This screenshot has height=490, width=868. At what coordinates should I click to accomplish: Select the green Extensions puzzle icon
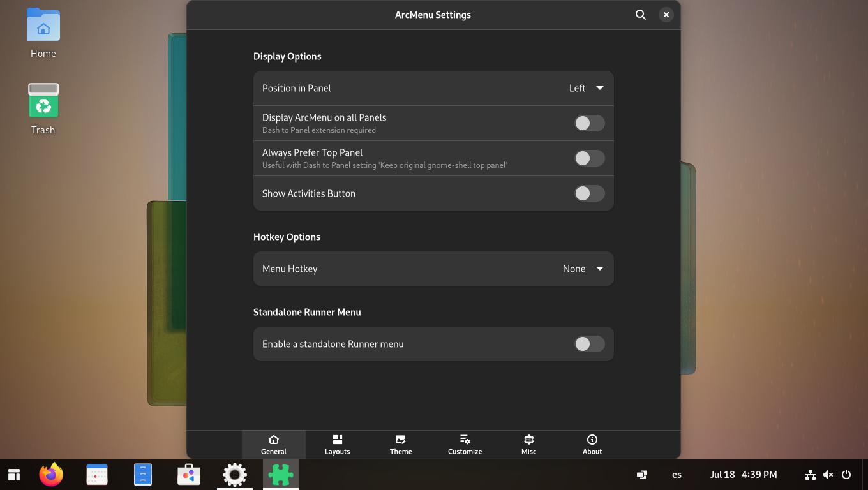tap(281, 475)
